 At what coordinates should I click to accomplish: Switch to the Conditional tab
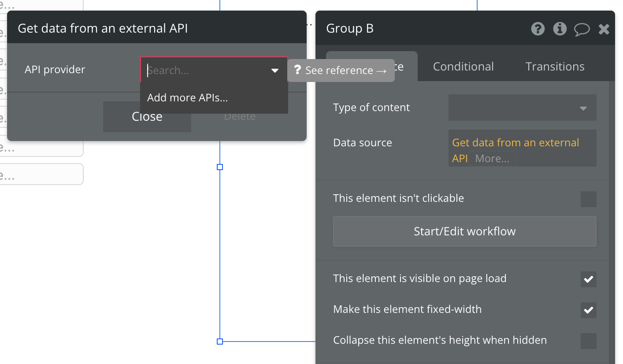[x=463, y=67]
